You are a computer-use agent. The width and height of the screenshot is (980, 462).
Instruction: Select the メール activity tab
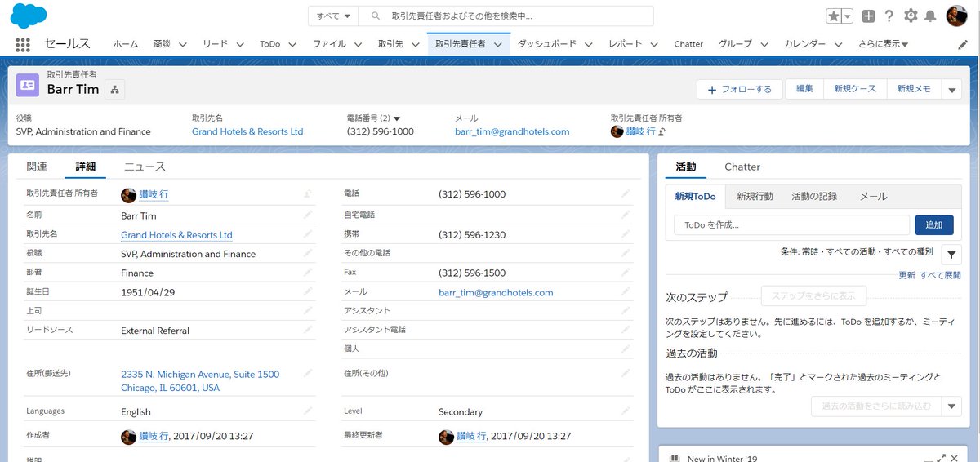click(873, 196)
